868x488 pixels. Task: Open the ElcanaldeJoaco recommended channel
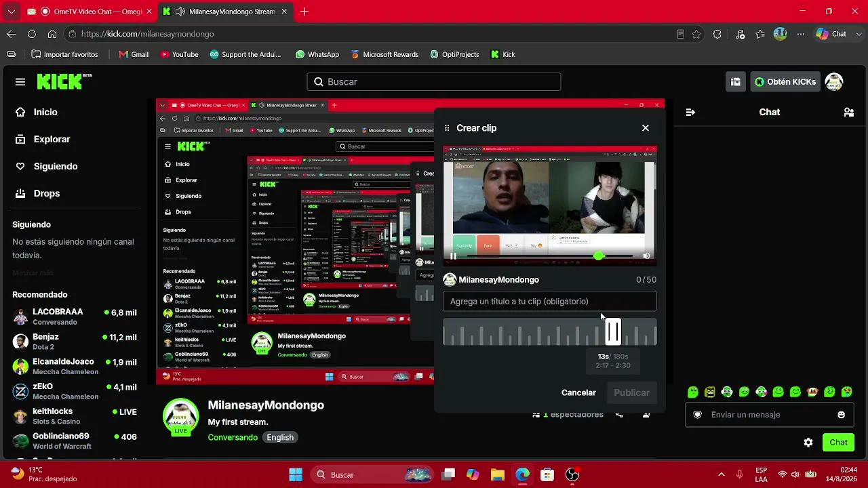[x=75, y=367]
